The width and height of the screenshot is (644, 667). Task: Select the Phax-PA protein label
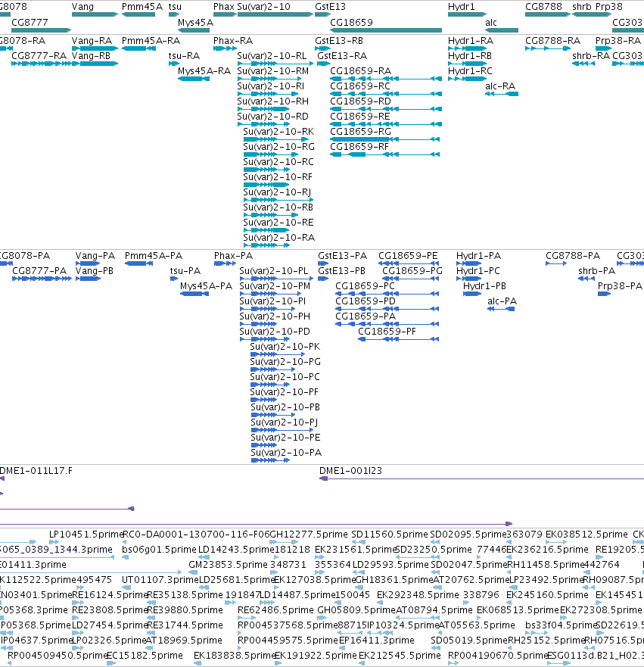point(233,256)
